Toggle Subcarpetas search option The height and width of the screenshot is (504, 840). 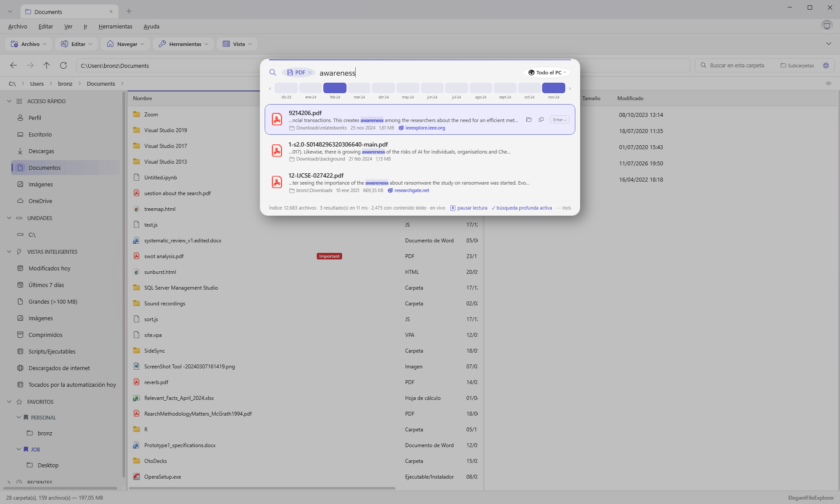tap(797, 65)
